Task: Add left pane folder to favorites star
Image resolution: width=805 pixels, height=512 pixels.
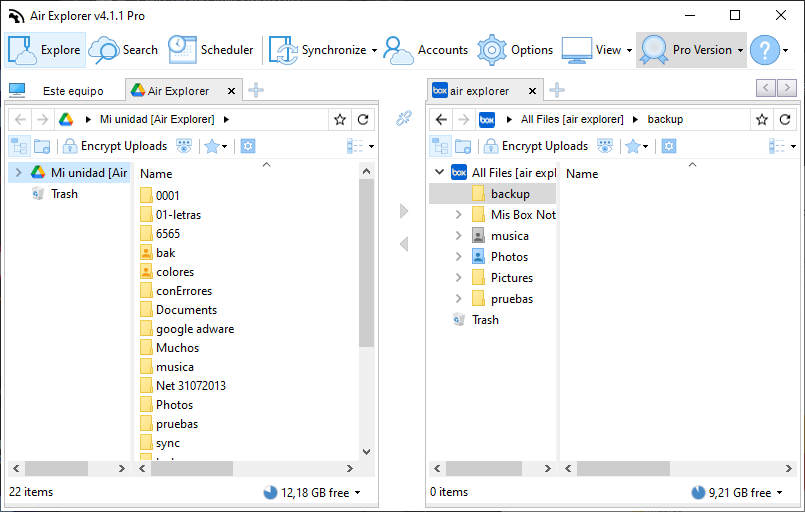Action: coord(339,120)
